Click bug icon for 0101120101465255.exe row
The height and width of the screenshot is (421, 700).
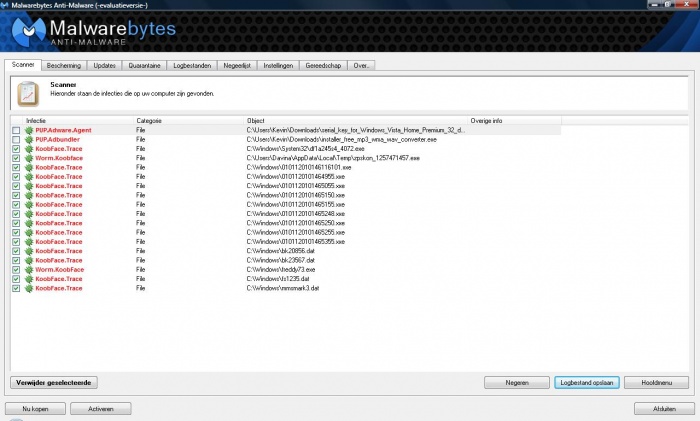(29, 233)
